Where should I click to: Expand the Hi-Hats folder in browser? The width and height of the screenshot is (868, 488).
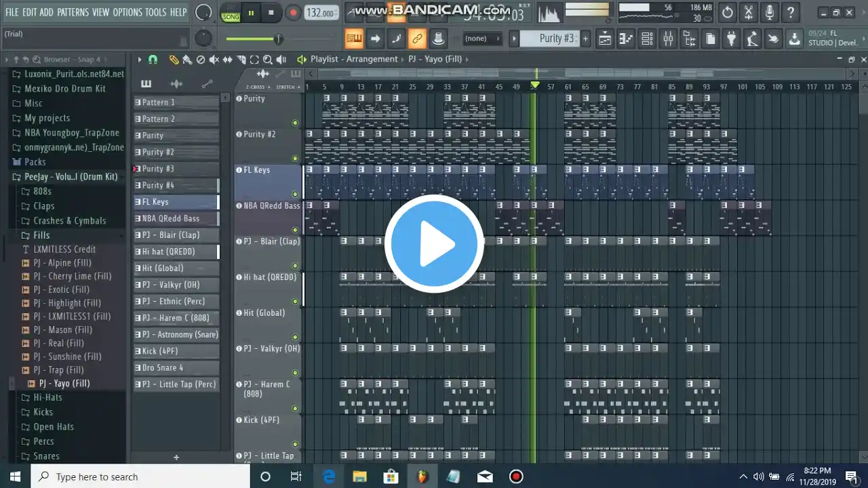[x=47, y=397]
